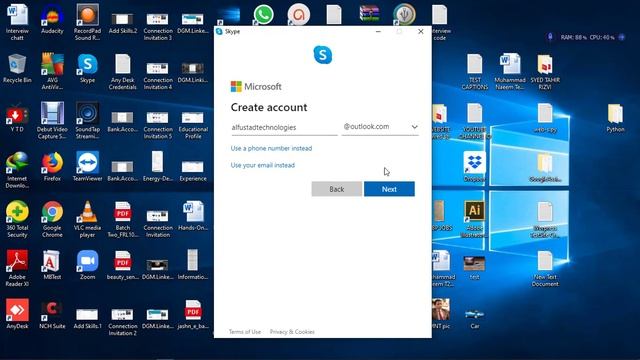Click the Back button in Skype
This screenshot has height=360, width=640.
pos(337,189)
